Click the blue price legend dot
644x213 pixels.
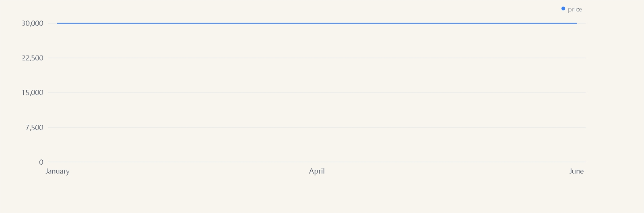point(563,9)
